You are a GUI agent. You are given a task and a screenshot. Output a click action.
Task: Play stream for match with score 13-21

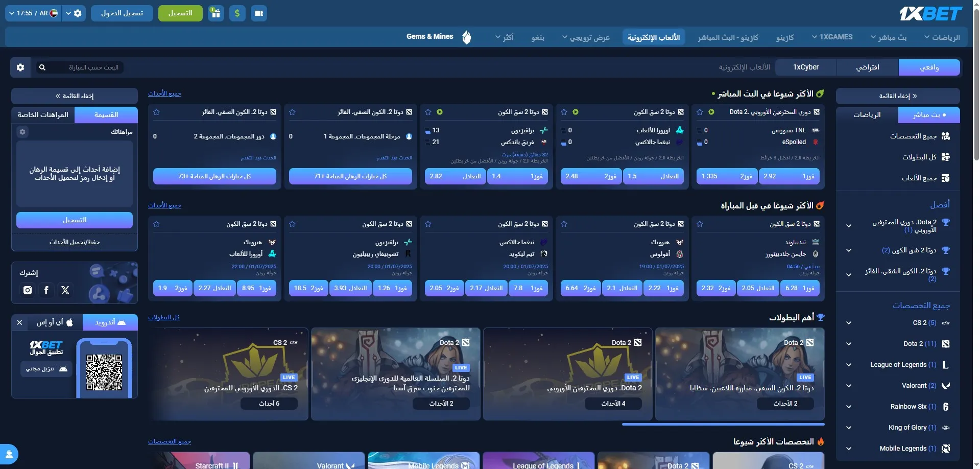(x=440, y=112)
